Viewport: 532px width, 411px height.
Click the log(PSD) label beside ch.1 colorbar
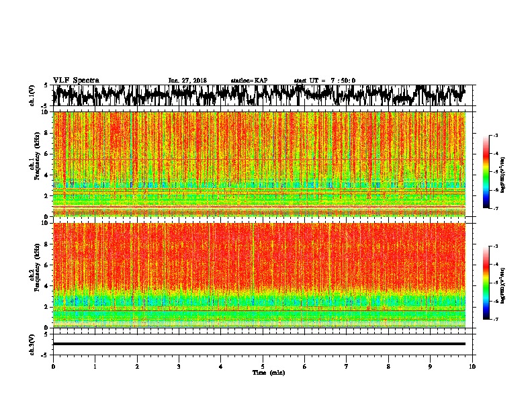(503, 175)
